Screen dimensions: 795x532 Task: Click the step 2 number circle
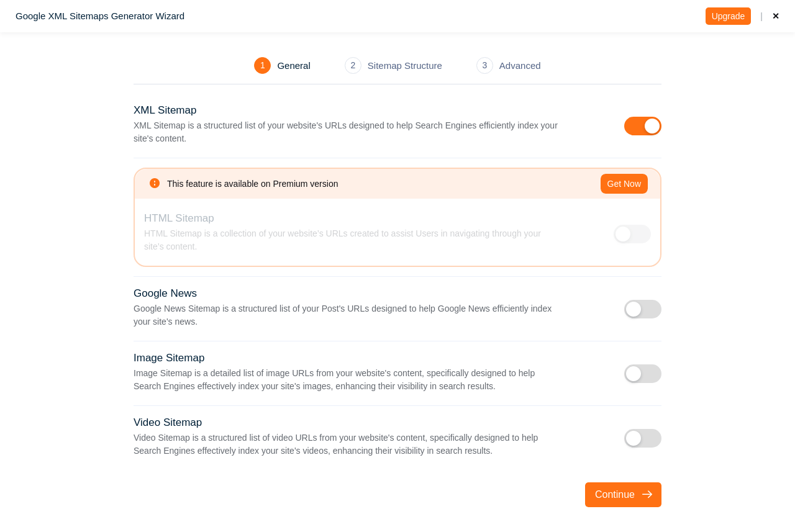click(x=353, y=65)
